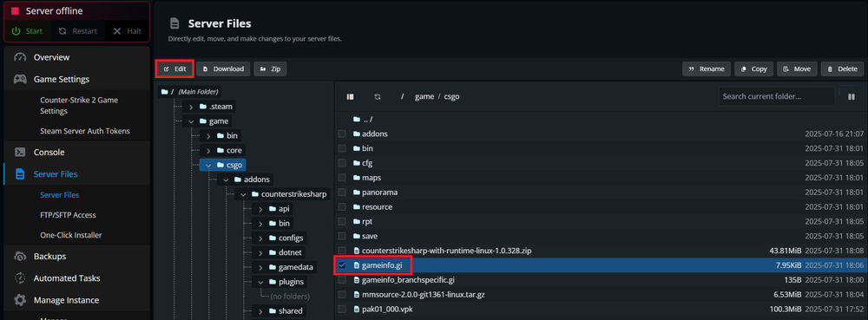Viewport: 868px width, 320px height.
Task: Tick the gameinfo_branchspecific.gi checkbox
Action: (342, 280)
